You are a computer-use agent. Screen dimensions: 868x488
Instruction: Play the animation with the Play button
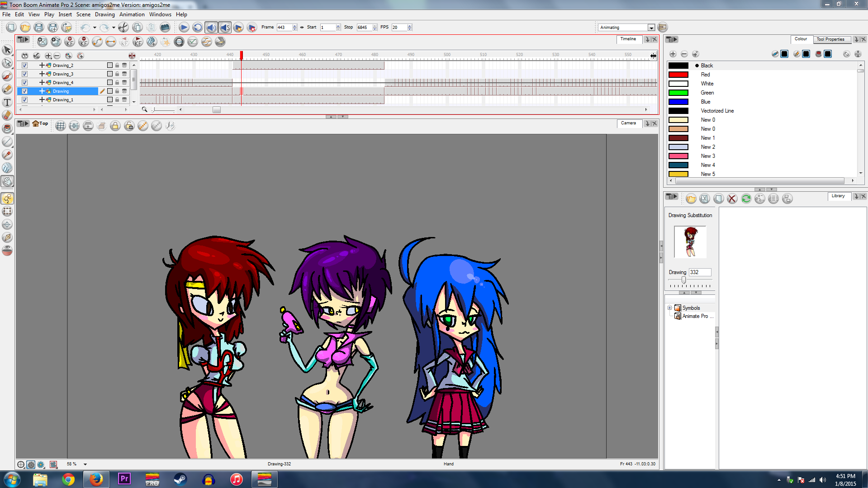[x=184, y=27]
